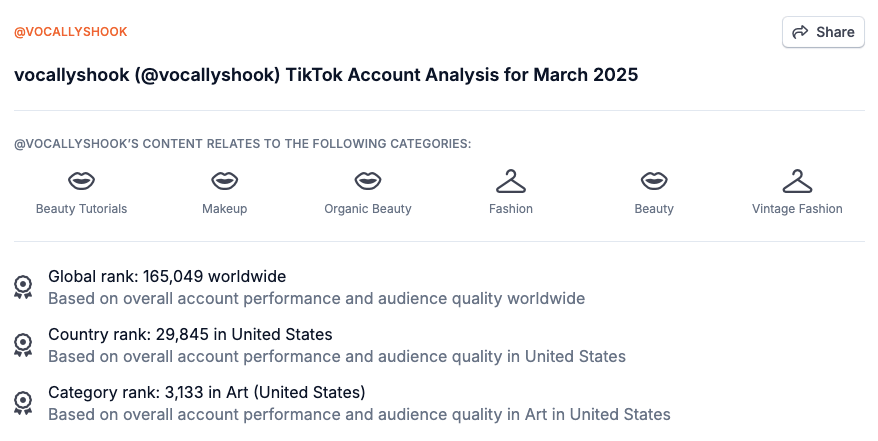Select the Makeup category label
This screenshot has width=878, height=441.
coord(224,209)
